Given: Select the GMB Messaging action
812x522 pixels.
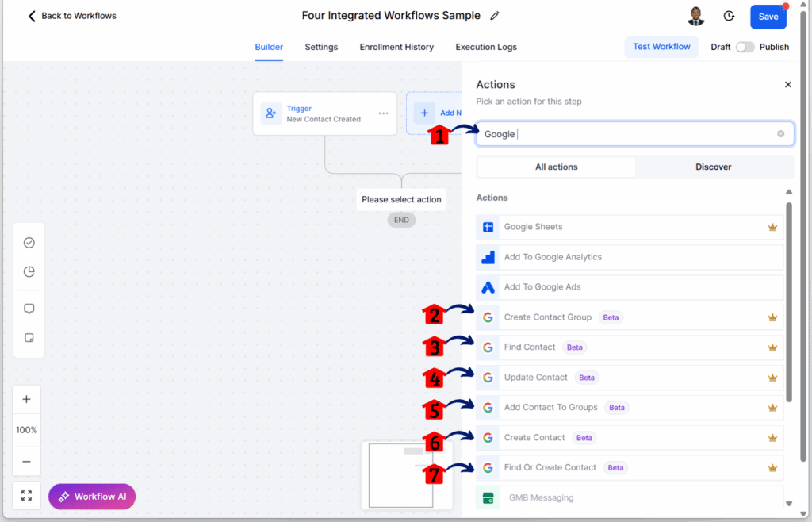Looking at the screenshot, I should 629,498.
